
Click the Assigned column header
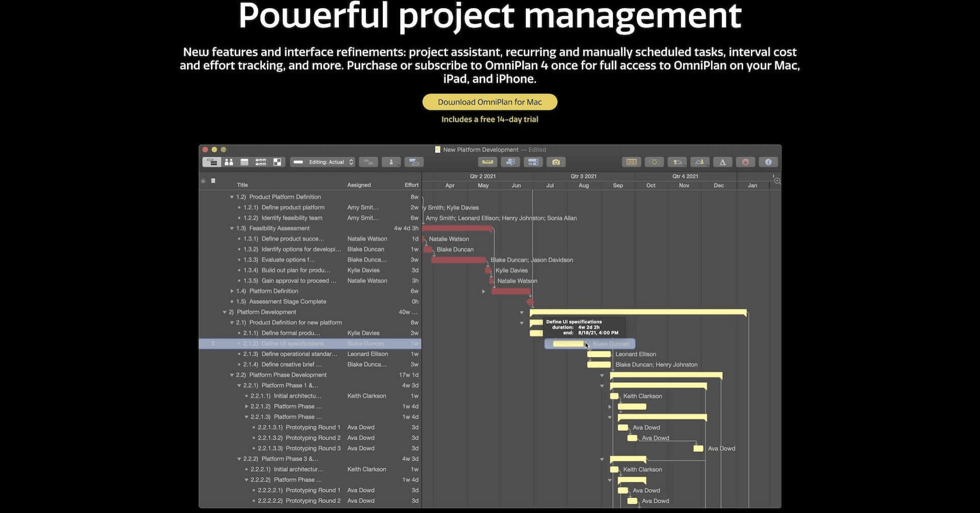pyautogui.click(x=359, y=185)
